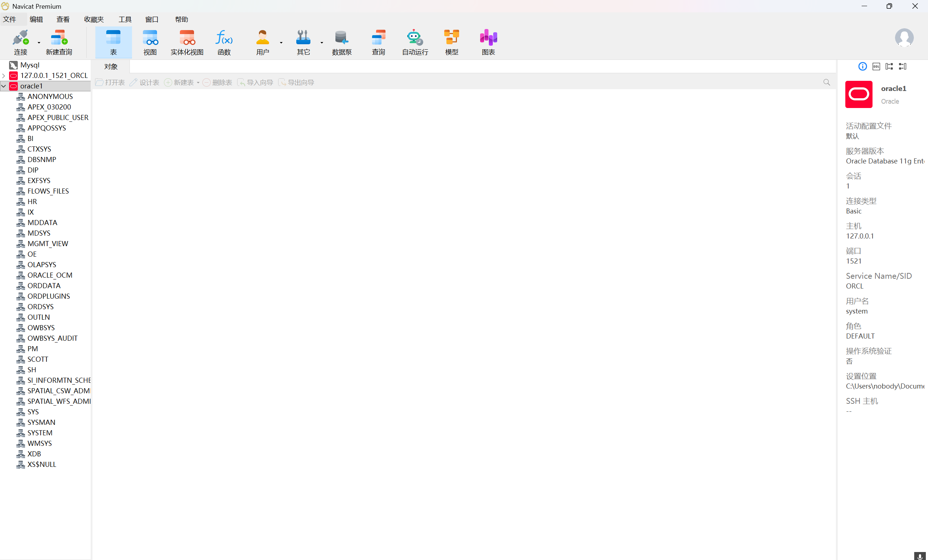This screenshot has width=928, height=560.
Task: Click the microphone icon at bottom right
Action: [920, 556]
